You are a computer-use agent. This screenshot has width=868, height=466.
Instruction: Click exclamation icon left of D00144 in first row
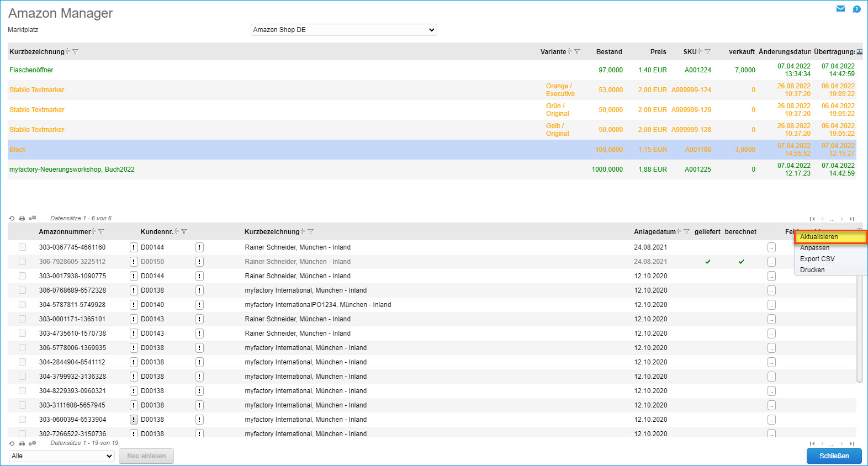pyautogui.click(x=134, y=247)
